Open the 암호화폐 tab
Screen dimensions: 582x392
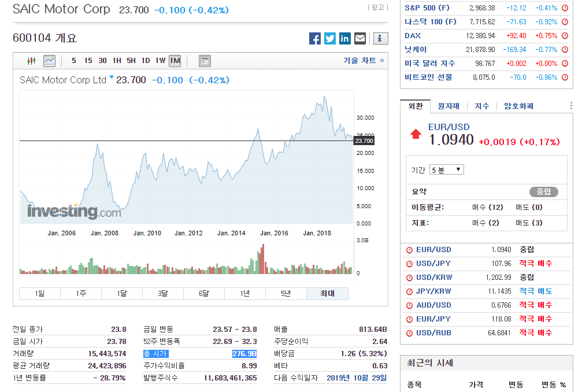(x=518, y=106)
